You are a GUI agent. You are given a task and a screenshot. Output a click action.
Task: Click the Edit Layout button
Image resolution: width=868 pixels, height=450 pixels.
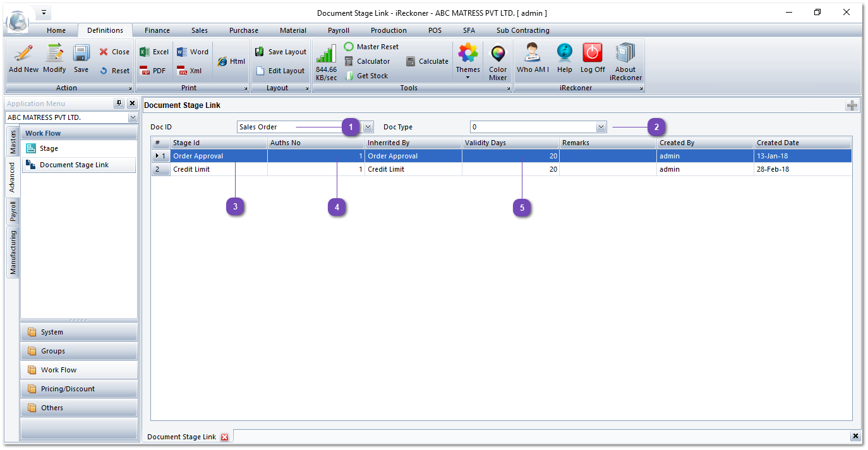(x=280, y=70)
